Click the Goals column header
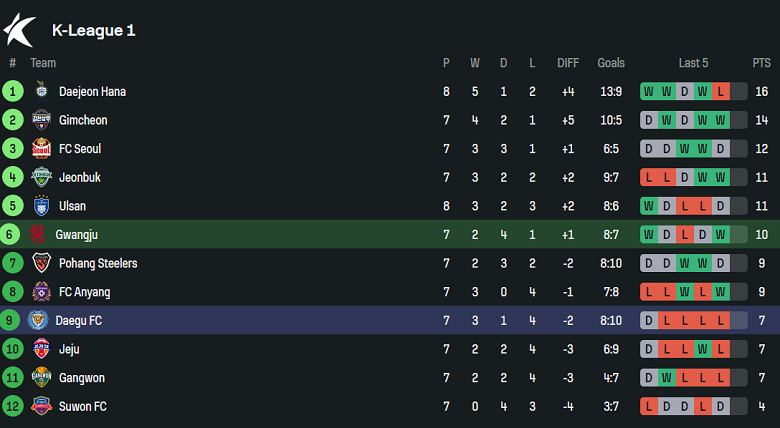780x428 pixels. [x=611, y=63]
